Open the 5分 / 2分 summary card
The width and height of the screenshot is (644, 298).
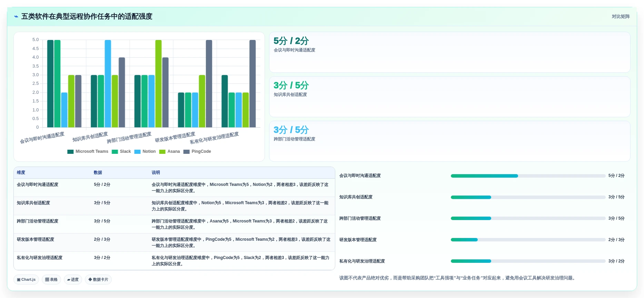[449, 52]
